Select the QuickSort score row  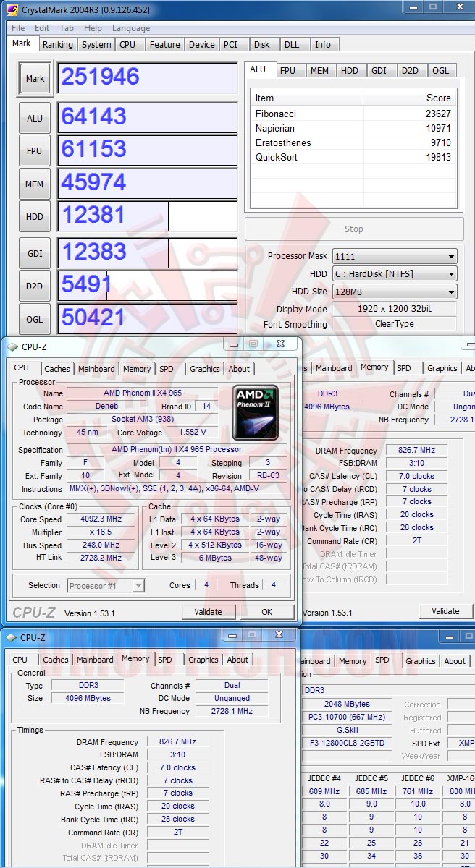pyautogui.click(x=353, y=157)
